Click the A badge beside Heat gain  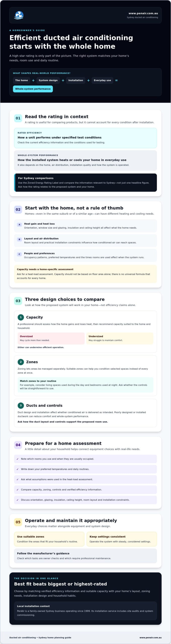pos(19,225)
